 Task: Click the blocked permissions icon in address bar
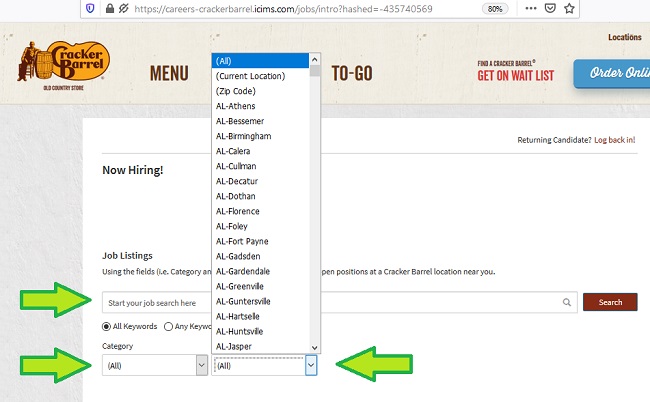(123, 8)
